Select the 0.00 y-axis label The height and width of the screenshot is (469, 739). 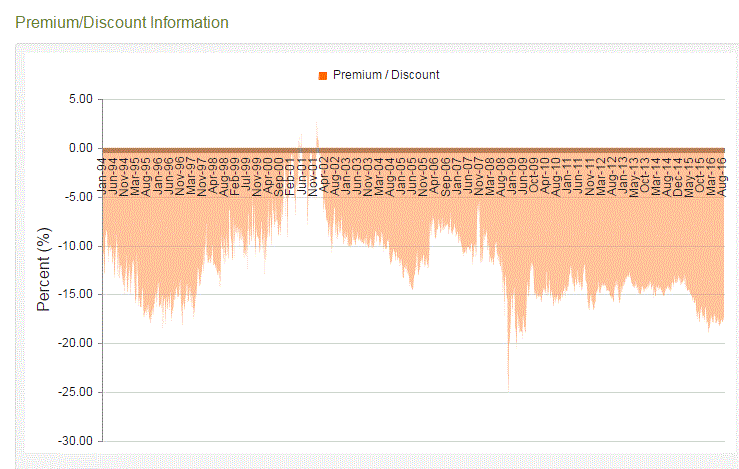pos(78,148)
